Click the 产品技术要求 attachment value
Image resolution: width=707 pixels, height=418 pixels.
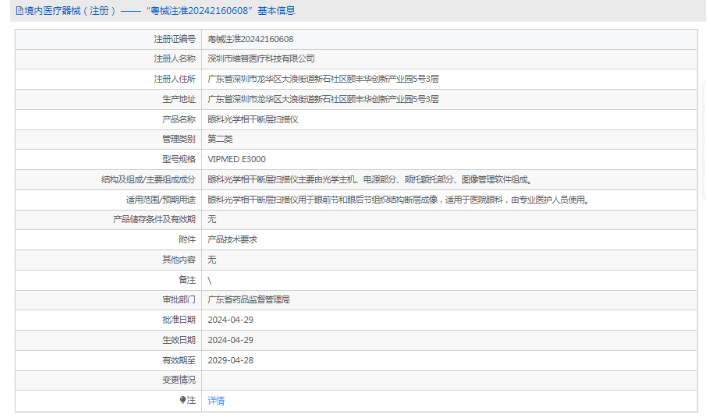(x=232, y=239)
